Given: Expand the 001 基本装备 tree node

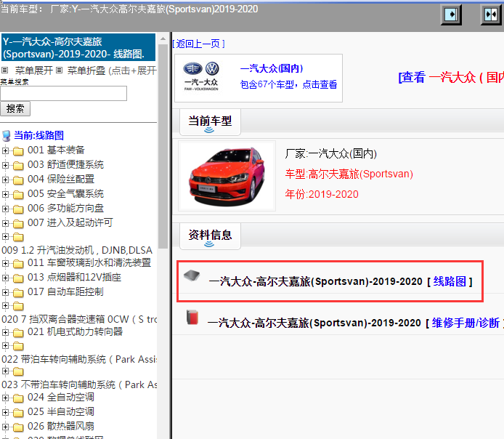Looking at the screenshot, I should [6, 150].
